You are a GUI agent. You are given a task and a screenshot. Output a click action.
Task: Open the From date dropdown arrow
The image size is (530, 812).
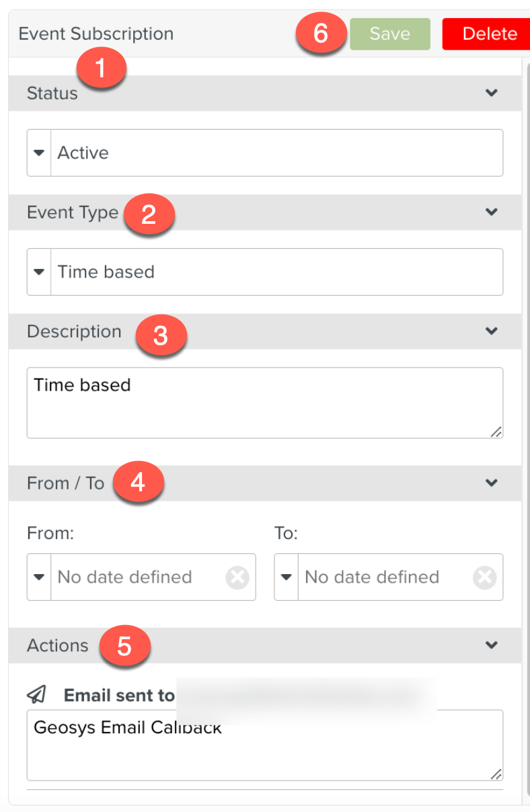click(x=39, y=577)
